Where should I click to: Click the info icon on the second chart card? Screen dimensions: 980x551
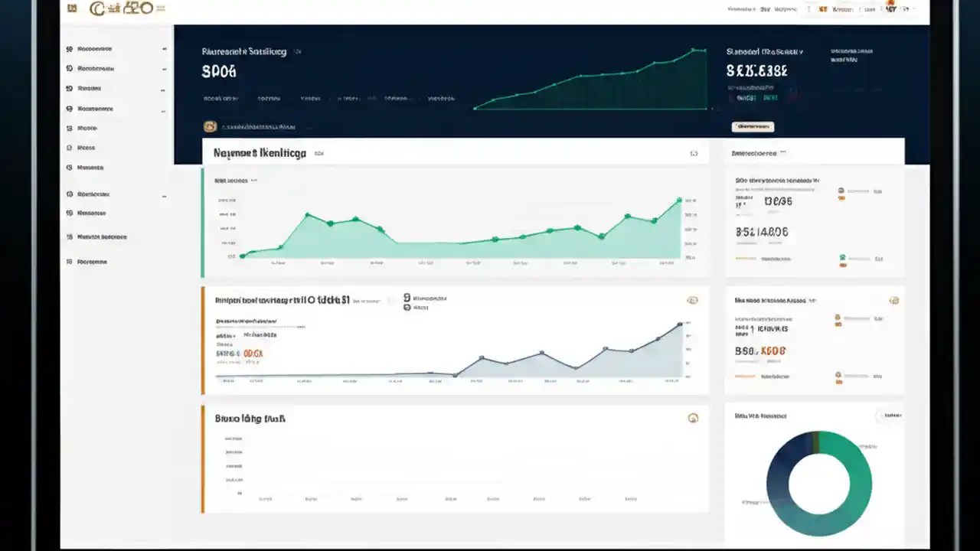[x=694, y=300]
